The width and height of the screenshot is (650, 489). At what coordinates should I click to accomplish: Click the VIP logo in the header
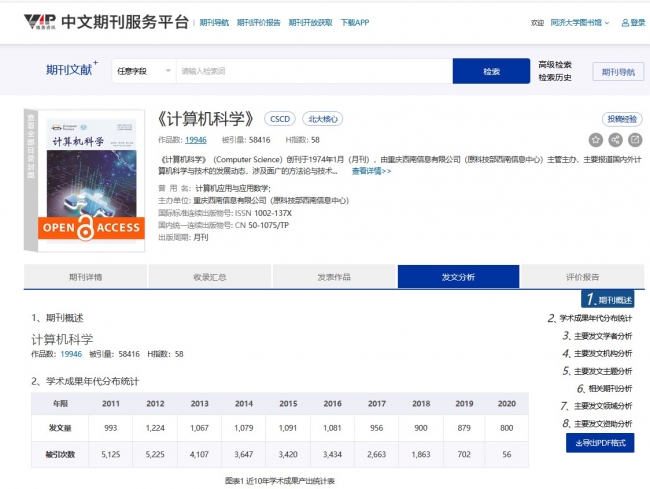(x=40, y=22)
